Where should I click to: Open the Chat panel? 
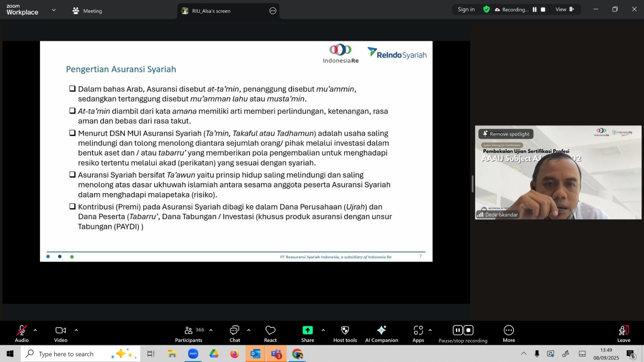point(235,333)
